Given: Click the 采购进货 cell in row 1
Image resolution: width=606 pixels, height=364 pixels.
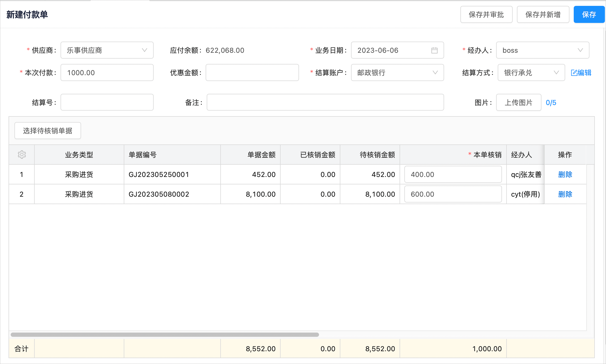Looking at the screenshot, I should 79,175.
